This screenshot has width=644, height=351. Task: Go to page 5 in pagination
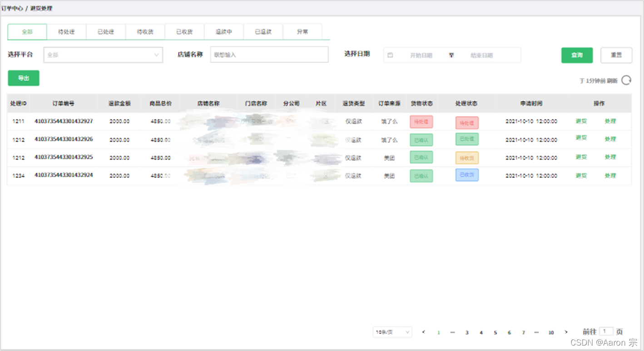coord(495,332)
